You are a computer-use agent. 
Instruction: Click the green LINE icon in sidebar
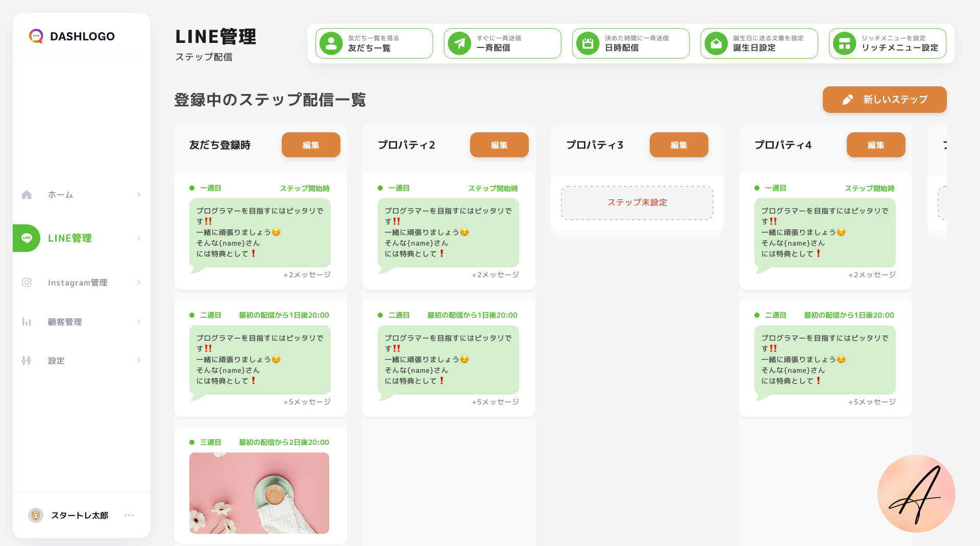(x=27, y=238)
